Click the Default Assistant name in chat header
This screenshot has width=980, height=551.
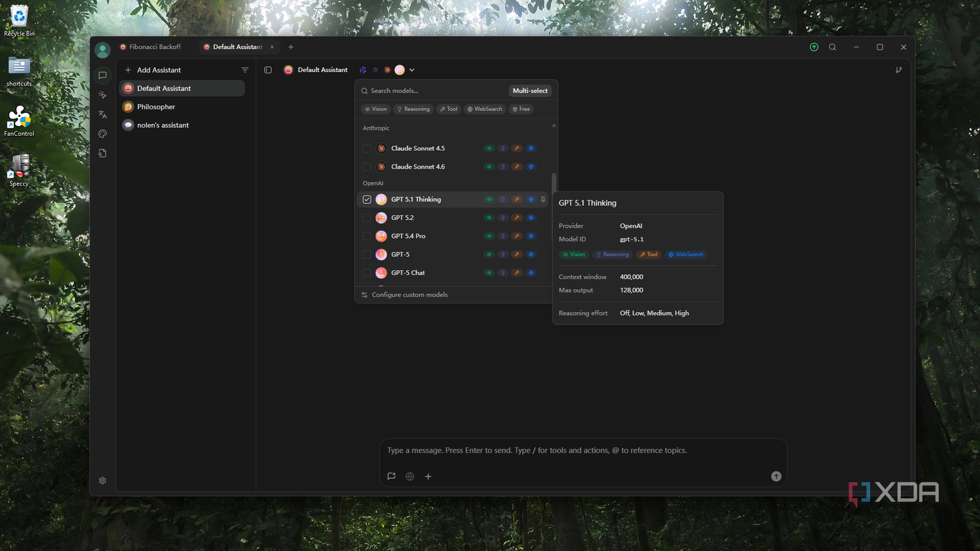[322, 70]
